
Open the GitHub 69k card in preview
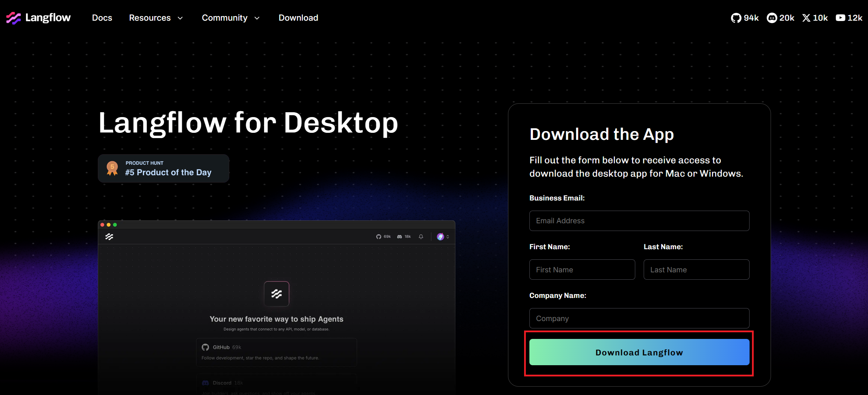(277, 352)
